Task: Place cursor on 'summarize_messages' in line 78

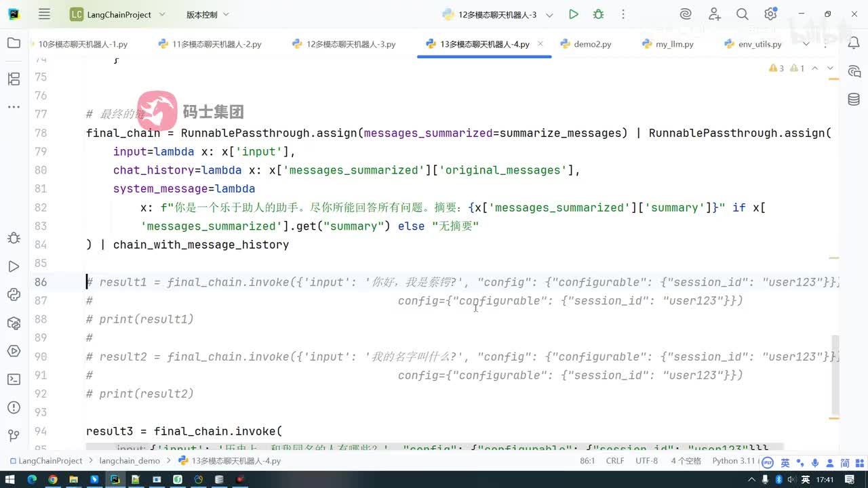Action: tap(560, 133)
